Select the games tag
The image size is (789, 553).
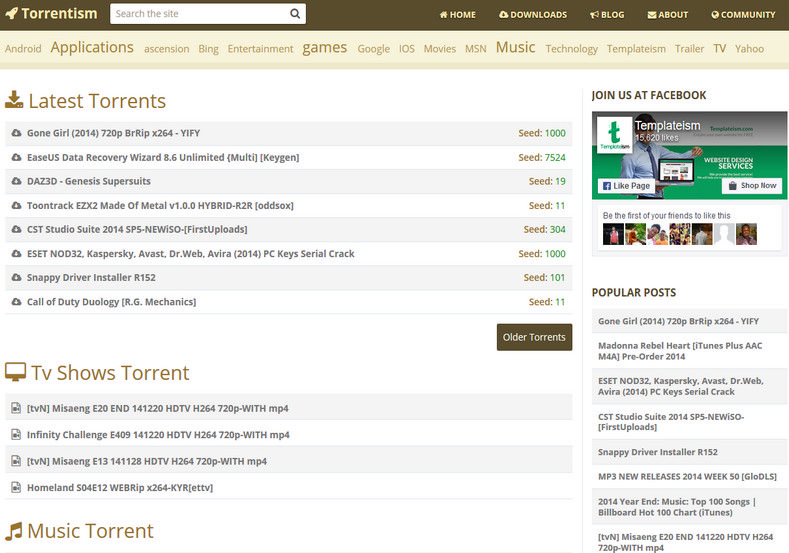[325, 48]
